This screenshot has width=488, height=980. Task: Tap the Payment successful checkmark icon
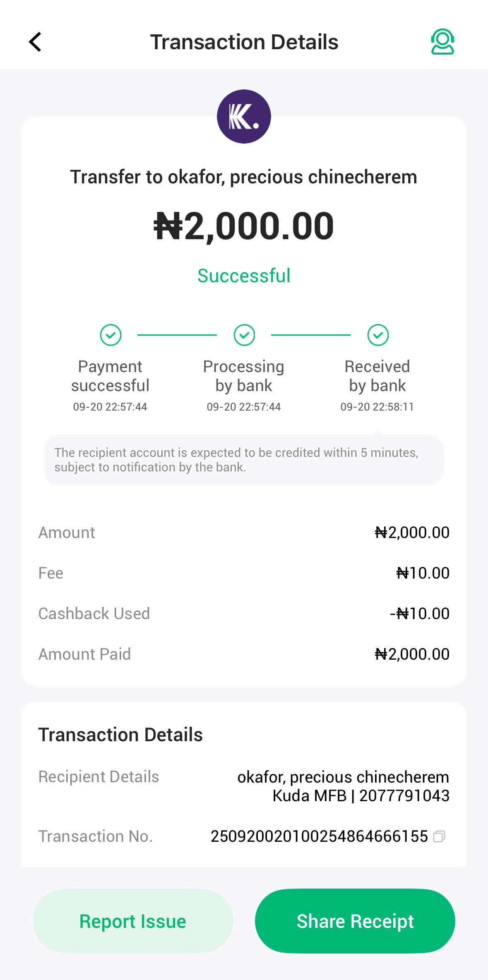111,335
